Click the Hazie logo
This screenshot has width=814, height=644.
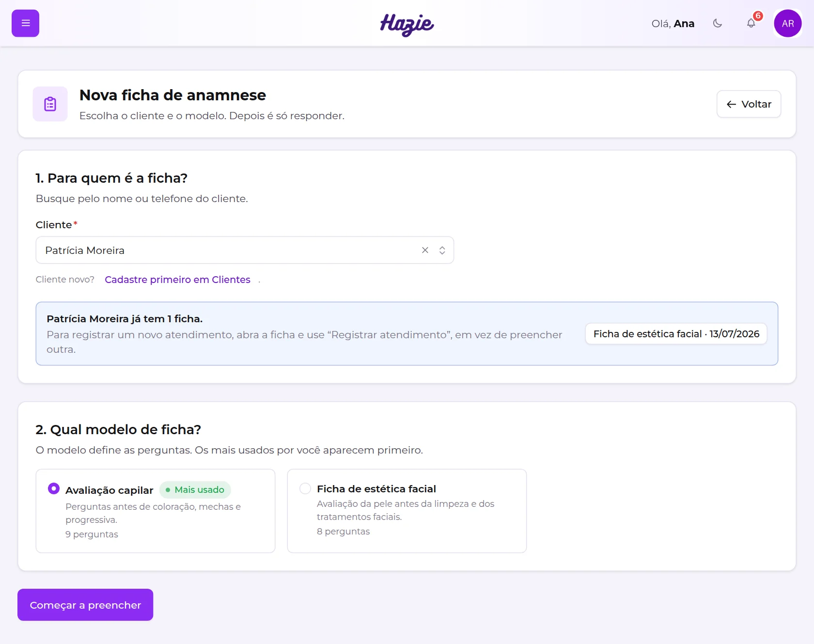[407, 24]
